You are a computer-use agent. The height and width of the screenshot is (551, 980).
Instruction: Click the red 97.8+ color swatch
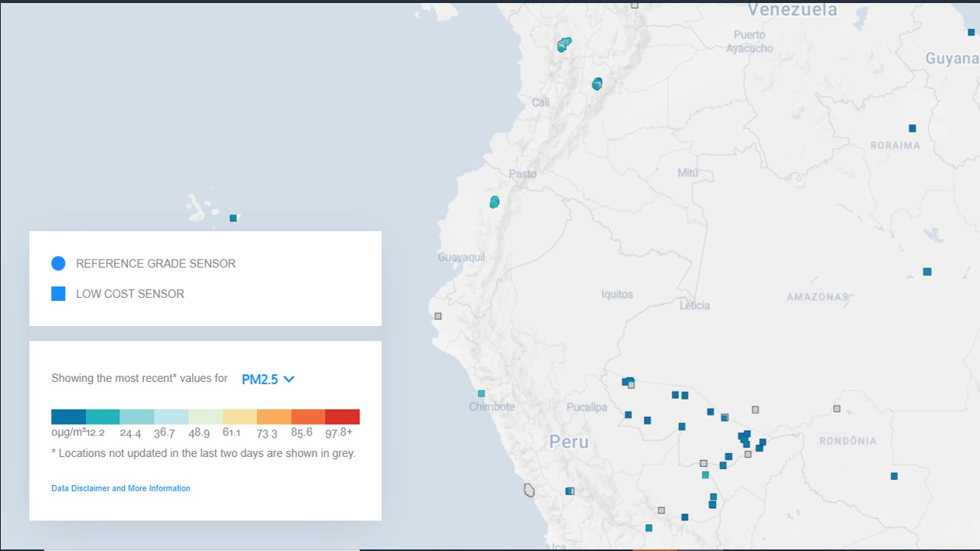coord(342,417)
